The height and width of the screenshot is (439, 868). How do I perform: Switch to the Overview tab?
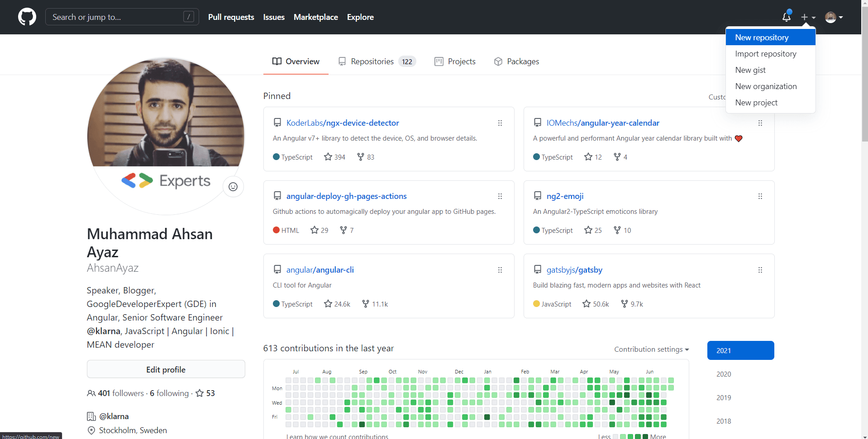tap(296, 61)
